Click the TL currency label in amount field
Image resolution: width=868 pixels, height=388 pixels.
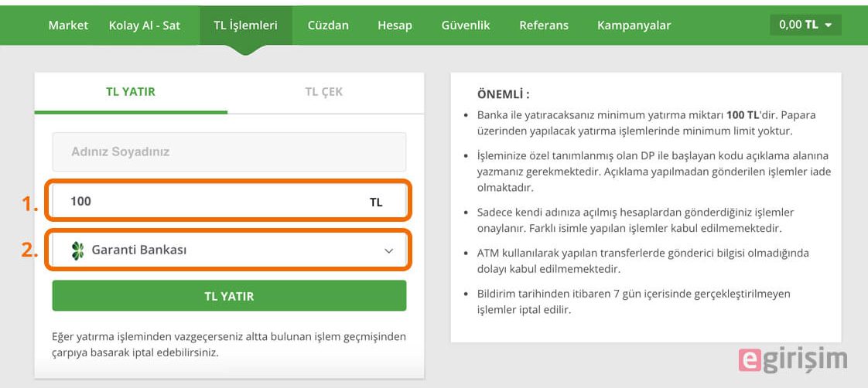(376, 203)
